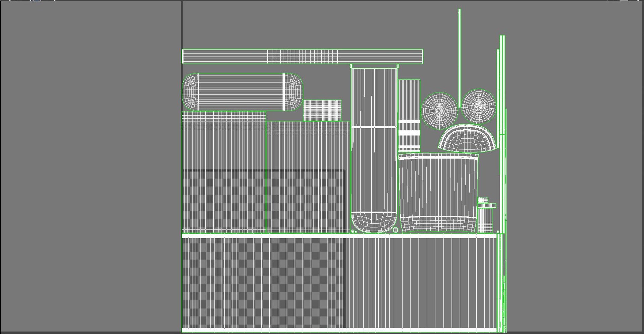This screenshot has height=334, width=644.
Task: Select the tapered cup-shaped UV island
Action: point(438,193)
